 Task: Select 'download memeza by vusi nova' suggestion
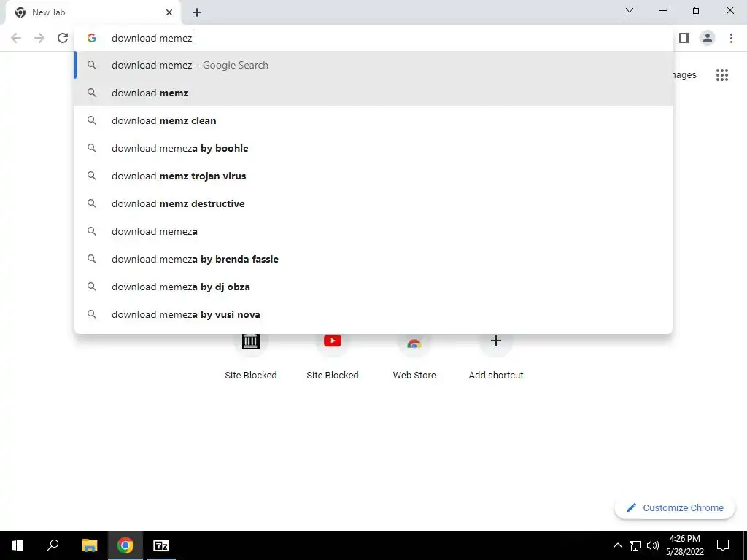click(x=373, y=314)
